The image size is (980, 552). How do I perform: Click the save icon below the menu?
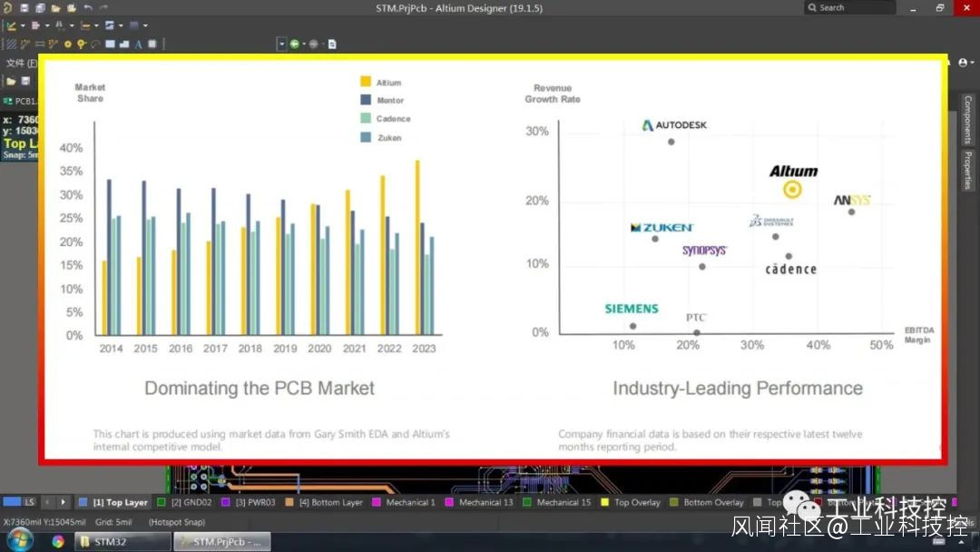25,81
